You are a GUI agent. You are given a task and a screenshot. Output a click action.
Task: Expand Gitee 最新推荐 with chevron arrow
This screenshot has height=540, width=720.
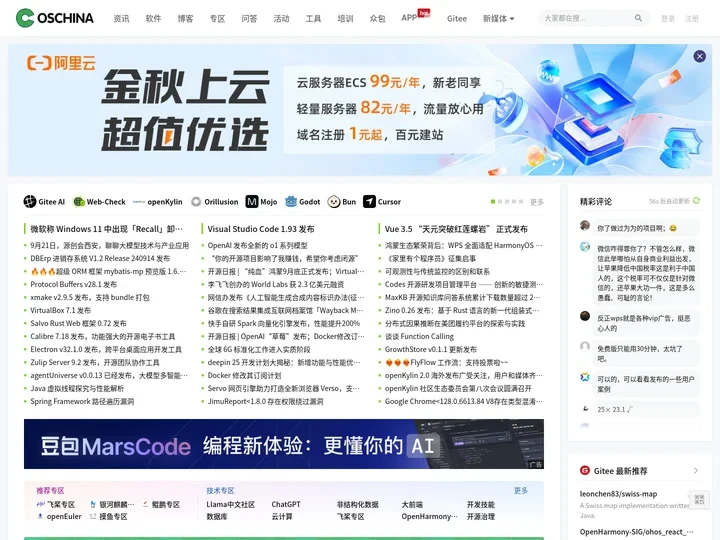point(696,471)
